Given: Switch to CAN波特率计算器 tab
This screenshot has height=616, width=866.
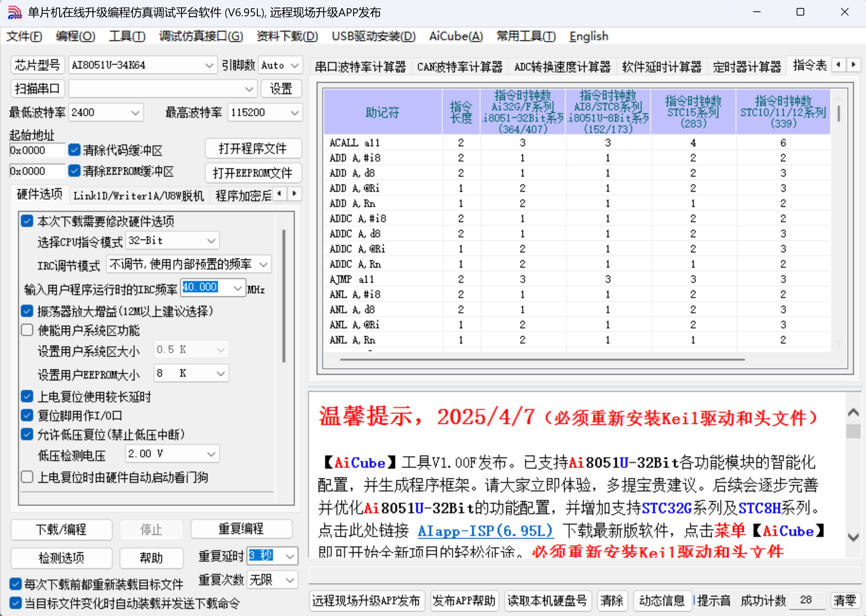Looking at the screenshot, I should (460, 67).
